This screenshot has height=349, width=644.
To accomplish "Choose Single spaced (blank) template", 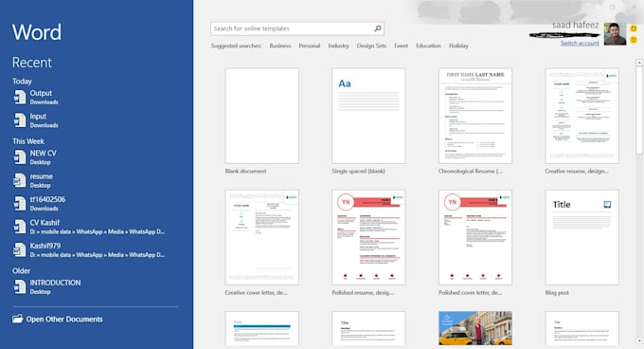I will point(368,116).
